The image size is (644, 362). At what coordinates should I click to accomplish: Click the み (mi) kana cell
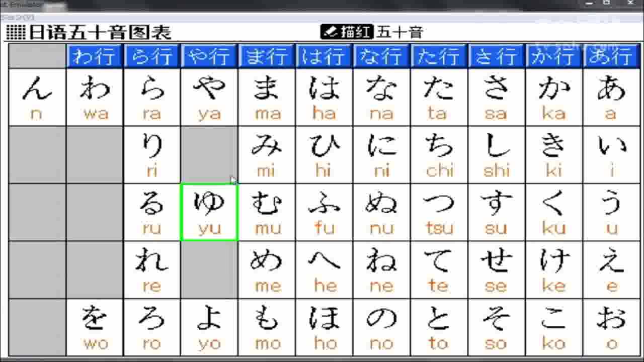(x=267, y=155)
